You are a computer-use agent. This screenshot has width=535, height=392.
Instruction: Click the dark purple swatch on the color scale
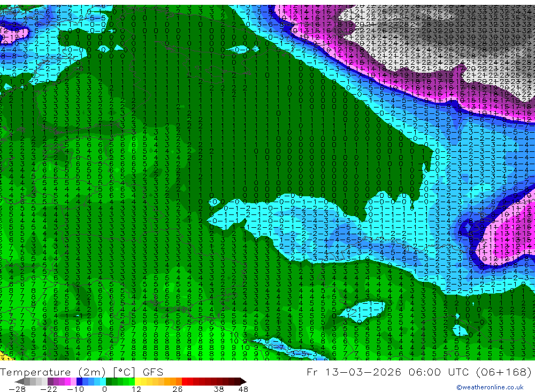(x=50, y=381)
